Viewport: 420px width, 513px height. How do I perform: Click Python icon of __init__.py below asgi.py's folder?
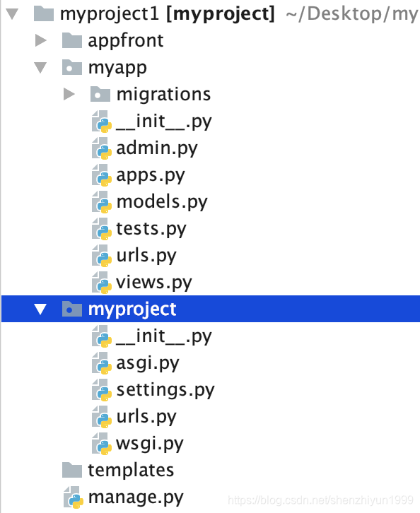(102, 336)
